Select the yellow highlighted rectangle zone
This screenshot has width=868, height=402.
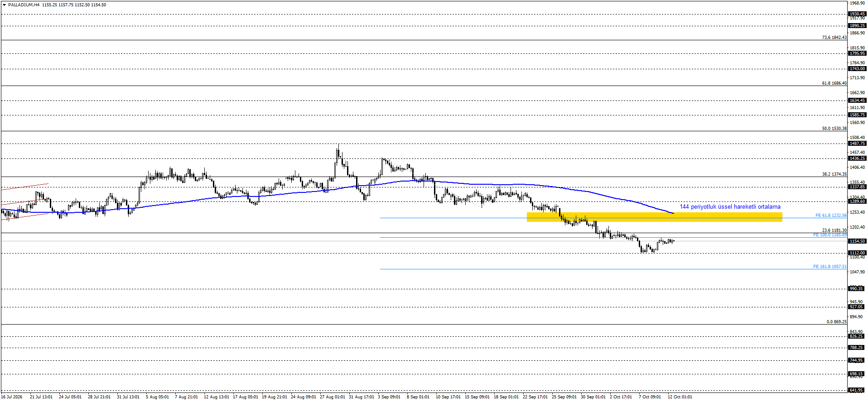pyautogui.click(x=654, y=217)
